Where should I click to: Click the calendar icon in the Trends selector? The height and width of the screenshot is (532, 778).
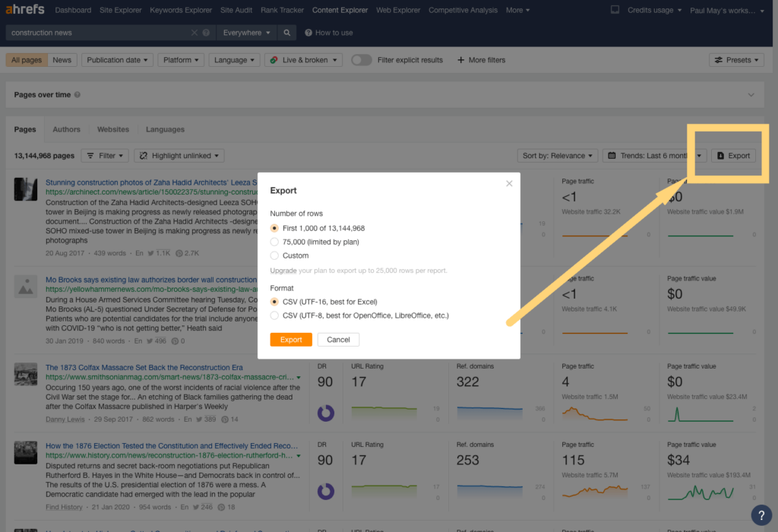point(612,155)
